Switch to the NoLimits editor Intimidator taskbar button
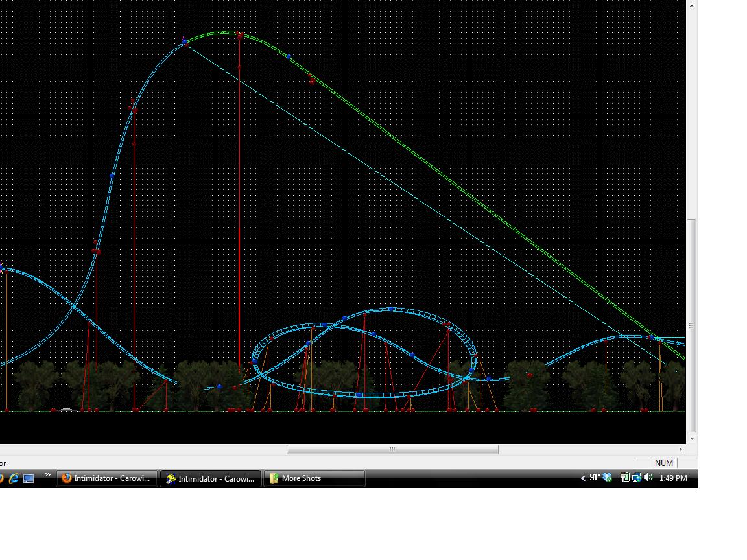The height and width of the screenshot is (560, 747). pos(211,478)
